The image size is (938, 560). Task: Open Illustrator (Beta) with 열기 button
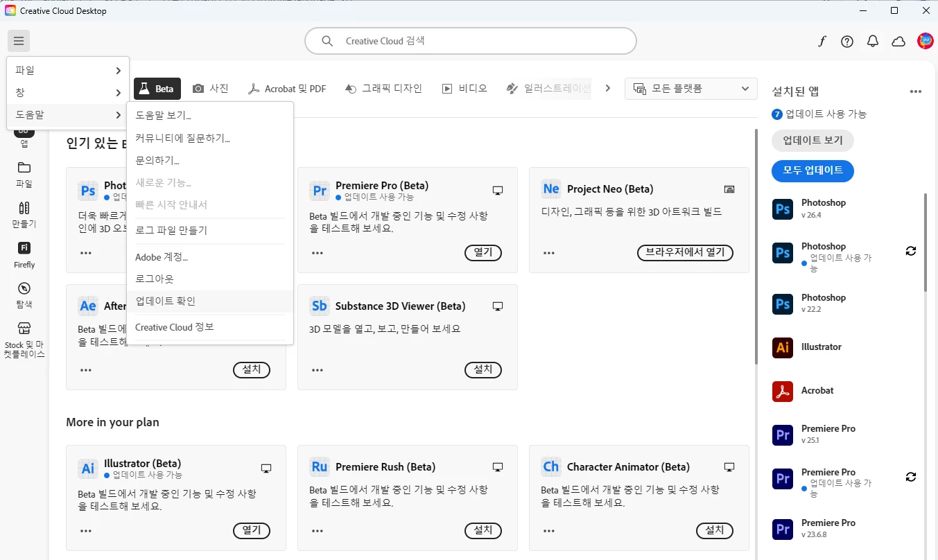tap(252, 531)
